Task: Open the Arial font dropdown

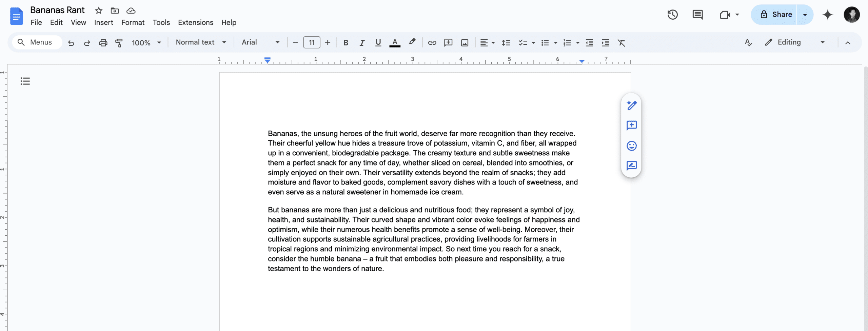Action: pyautogui.click(x=260, y=42)
